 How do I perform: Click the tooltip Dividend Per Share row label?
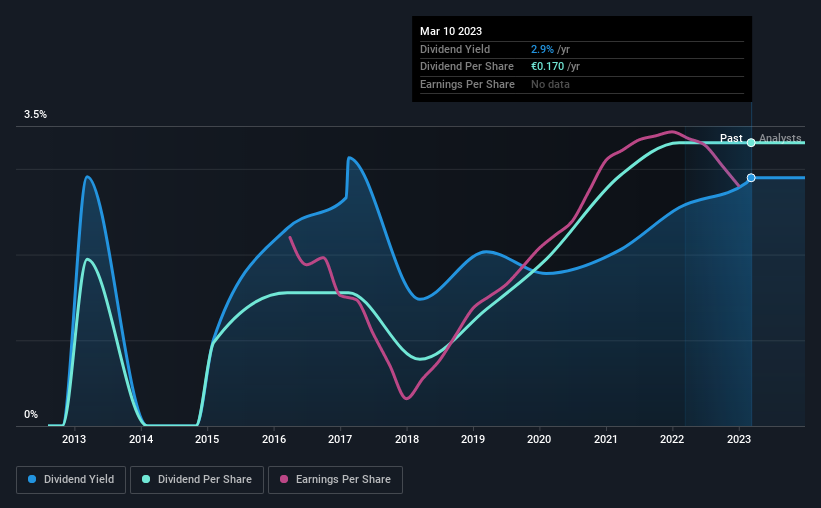coord(467,67)
